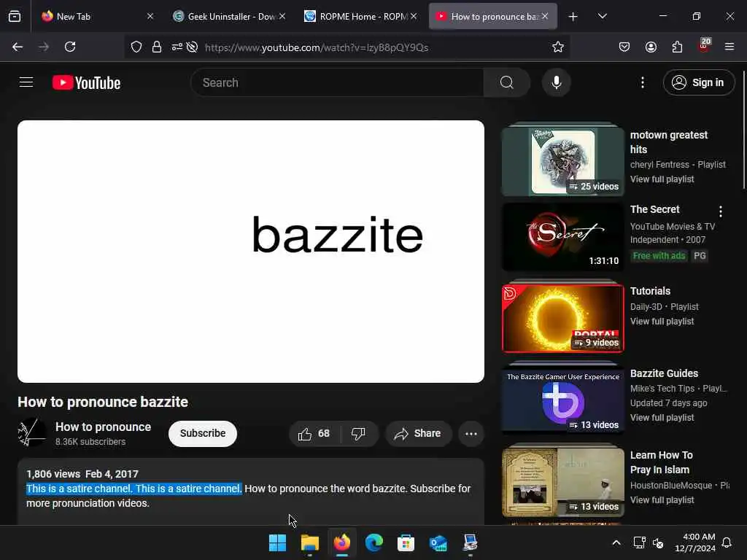Focus the YouTube search field

pos(337,82)
